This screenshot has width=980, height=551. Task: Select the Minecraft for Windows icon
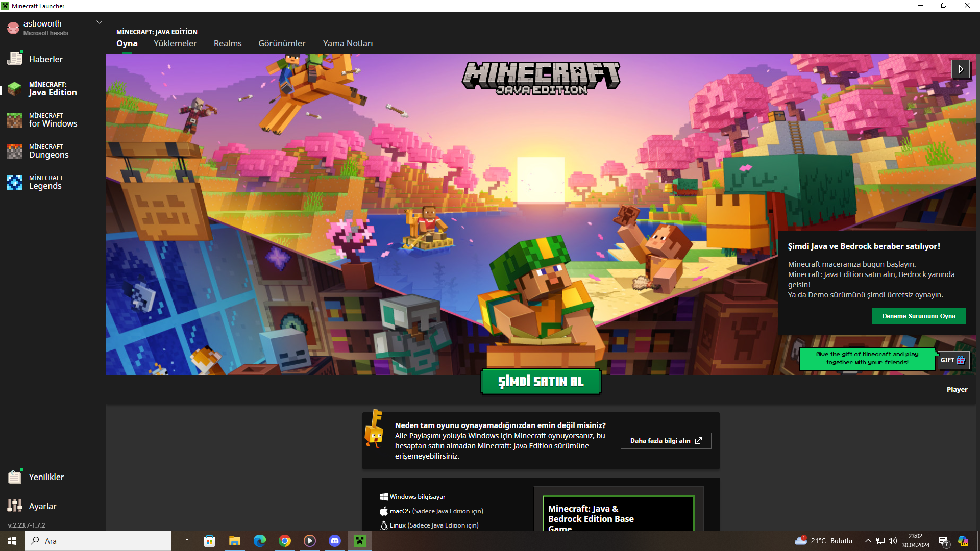15,120
